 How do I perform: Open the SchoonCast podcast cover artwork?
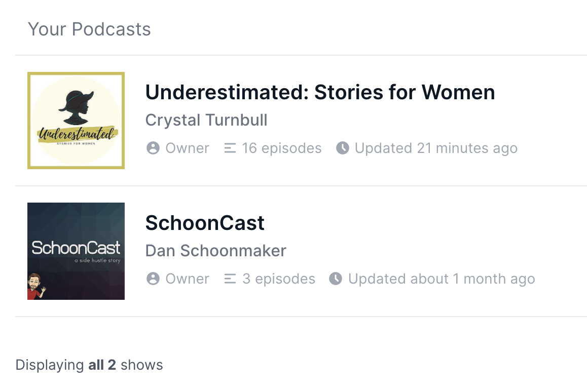(76, 251)
